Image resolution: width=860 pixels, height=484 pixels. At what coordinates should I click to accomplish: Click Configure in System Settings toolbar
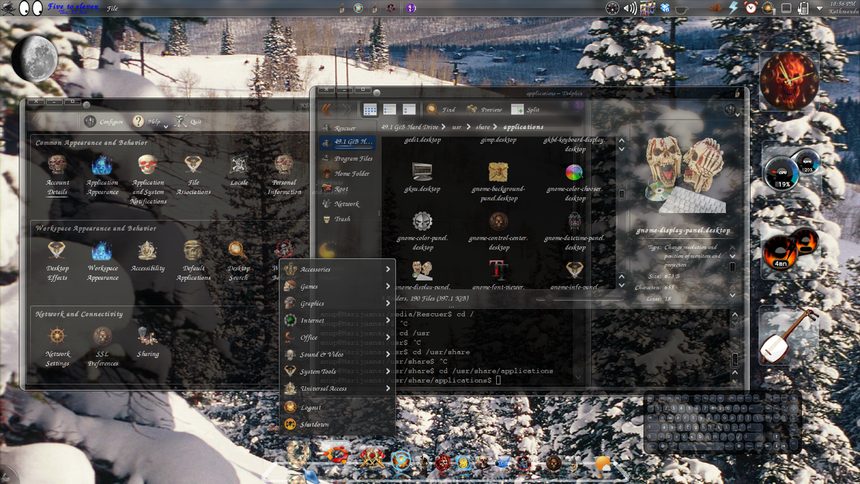tap(104, 121)
